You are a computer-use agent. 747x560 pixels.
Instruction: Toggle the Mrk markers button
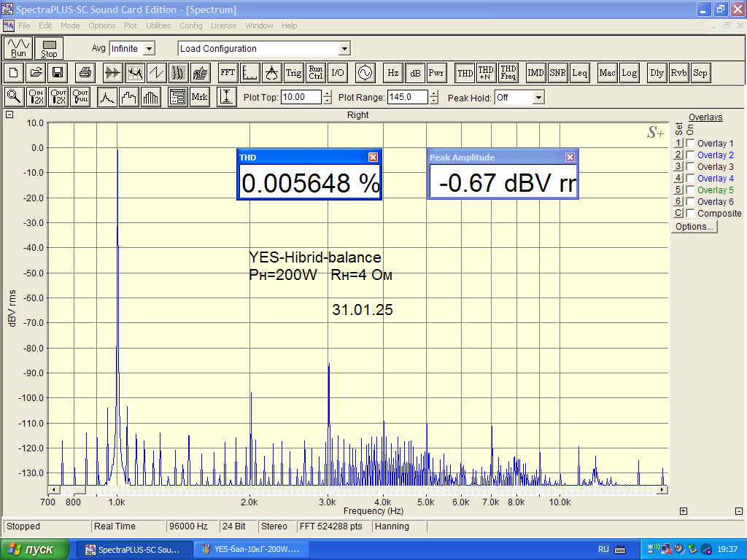[200, 97]
